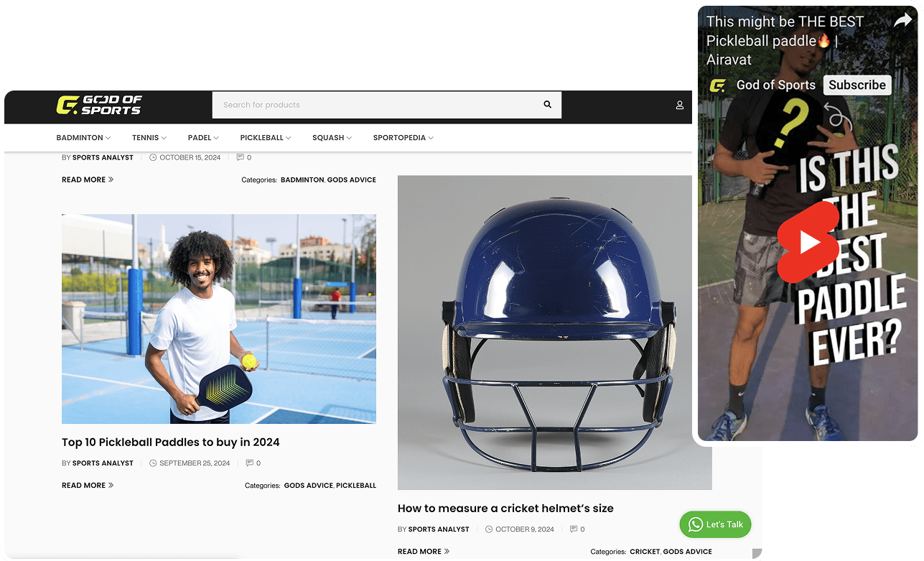Select the Cricket category link
Viewport: 924px width, 561px height.
[645, 552]
